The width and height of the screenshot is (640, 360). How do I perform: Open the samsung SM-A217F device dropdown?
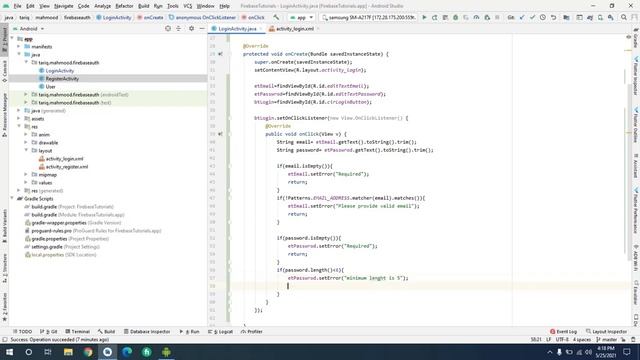pos(369,18)
